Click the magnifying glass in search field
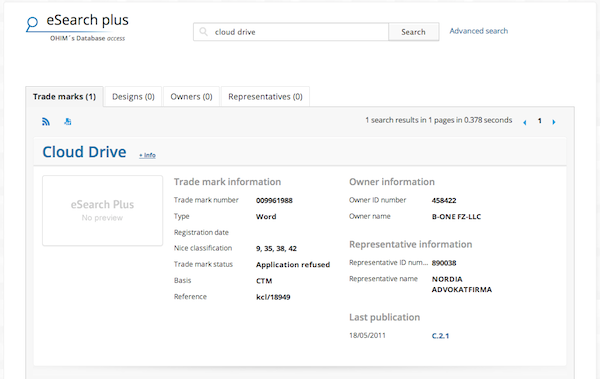Screen dimensions: 600x379 click(x=204, y=32)
